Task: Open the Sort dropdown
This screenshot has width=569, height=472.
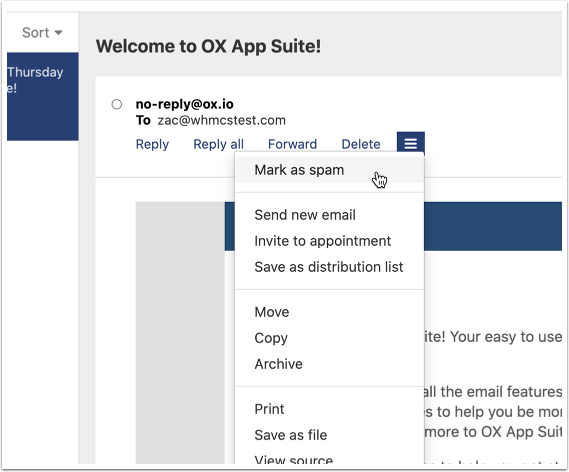Action: (42, 33)
